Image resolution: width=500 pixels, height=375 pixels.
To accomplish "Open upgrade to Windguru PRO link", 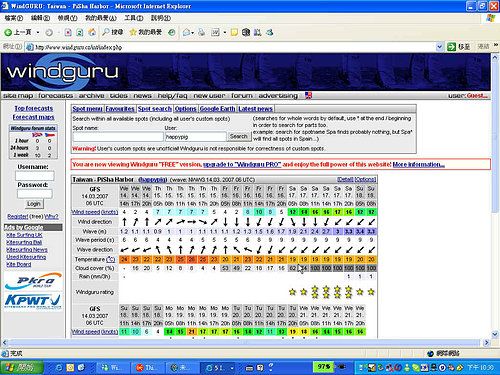I will click(x=242, y=164).
